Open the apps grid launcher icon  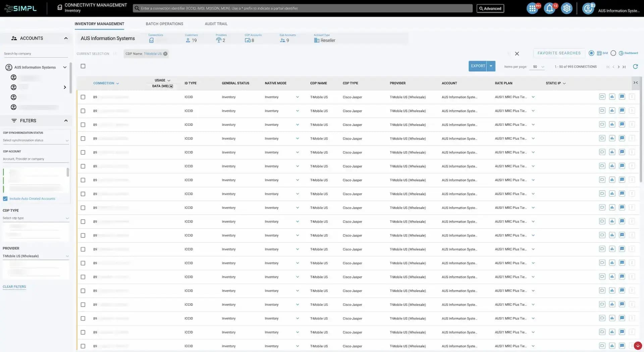pyautogui.click(x=532, y=8)
